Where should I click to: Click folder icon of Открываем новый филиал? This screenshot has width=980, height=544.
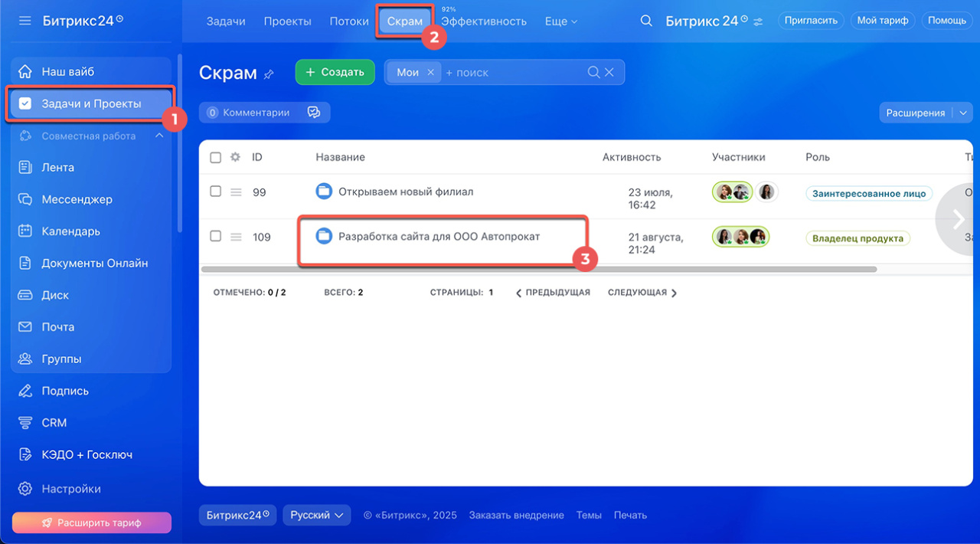coord(324,191)
